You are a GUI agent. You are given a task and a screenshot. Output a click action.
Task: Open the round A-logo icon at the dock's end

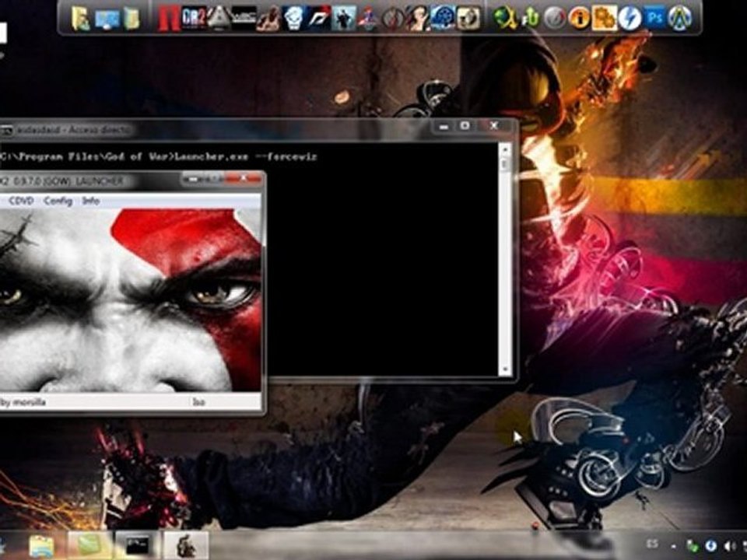tap(680, 19)
